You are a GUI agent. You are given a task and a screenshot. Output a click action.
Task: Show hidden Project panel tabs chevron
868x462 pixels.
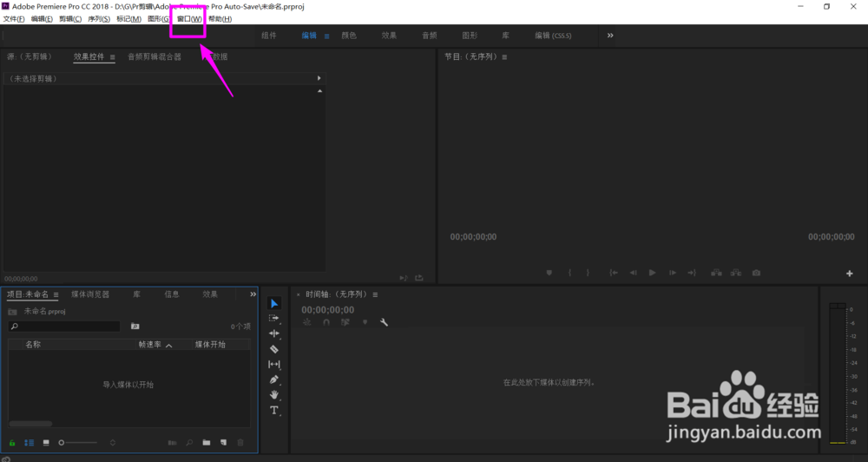tap(253, 294)
